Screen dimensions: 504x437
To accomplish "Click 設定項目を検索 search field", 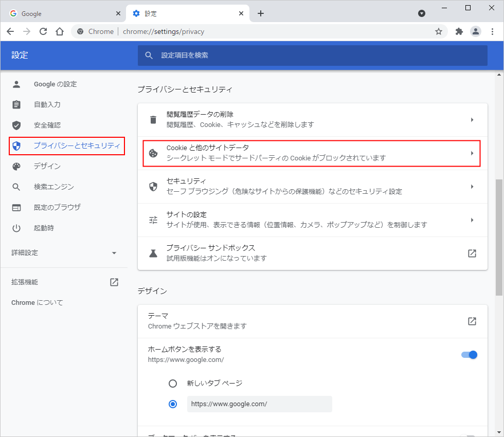I will click(x=313, y=56).
